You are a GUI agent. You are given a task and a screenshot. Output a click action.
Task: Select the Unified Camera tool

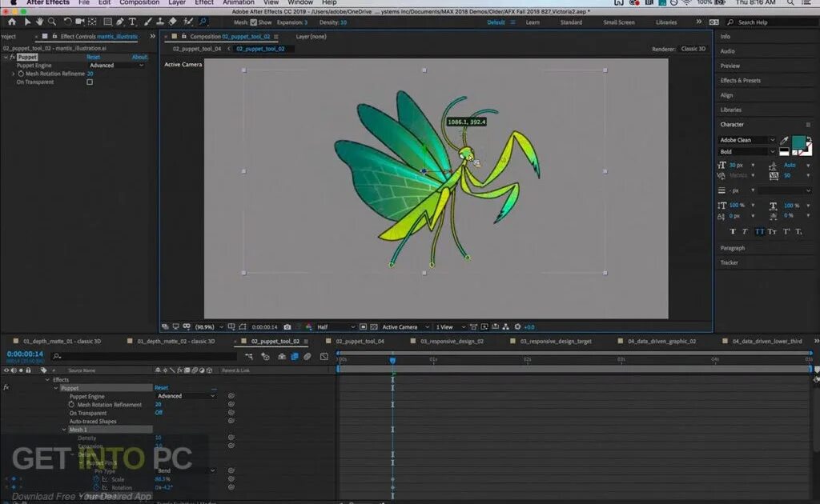click(x=79, y=22)
